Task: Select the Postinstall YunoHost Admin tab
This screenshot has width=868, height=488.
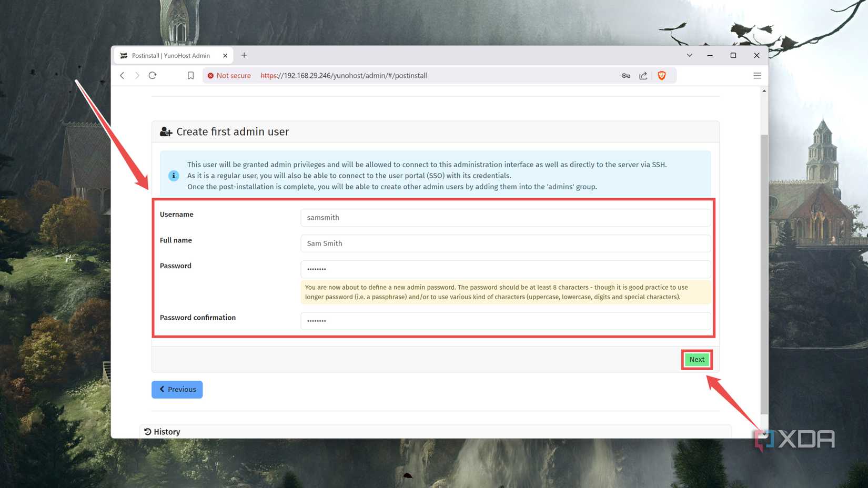Action: pyautogui.click(x=174, y=55)
